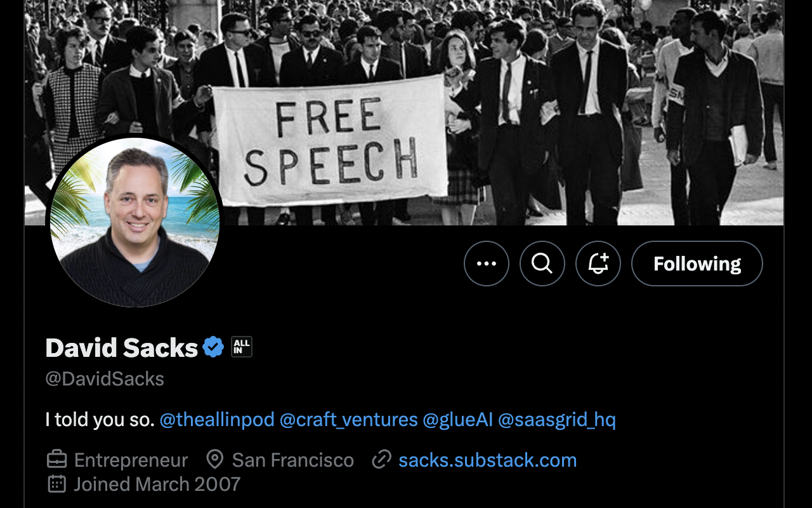Screen dimensions: 812x508
Task: Click the chain link icon
Action: tap(381, 460)
